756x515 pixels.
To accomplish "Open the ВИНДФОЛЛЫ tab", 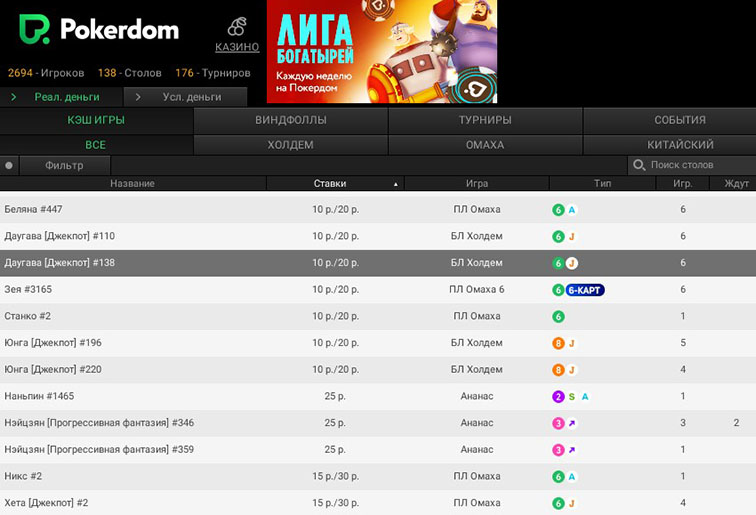I will 291,120.
